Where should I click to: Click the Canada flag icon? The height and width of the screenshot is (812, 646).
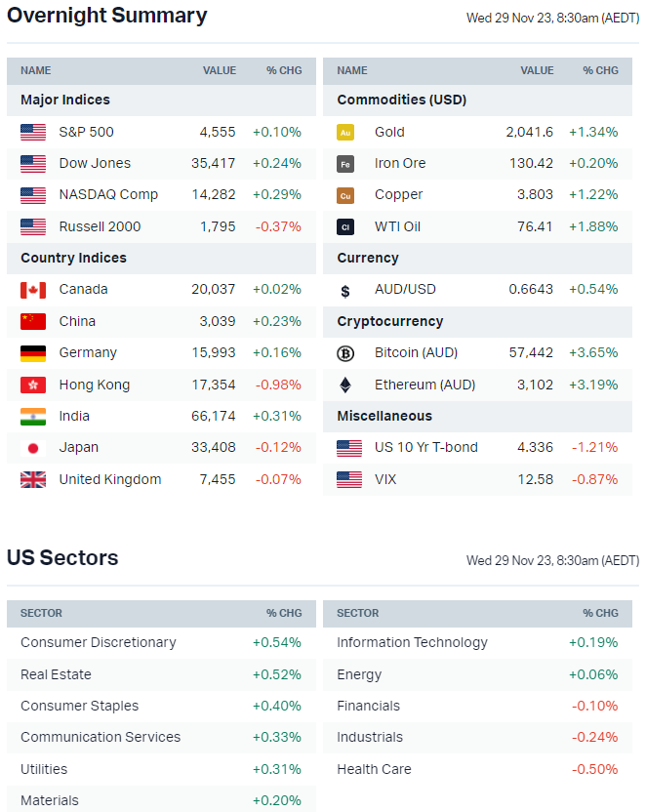coord(33,290)
